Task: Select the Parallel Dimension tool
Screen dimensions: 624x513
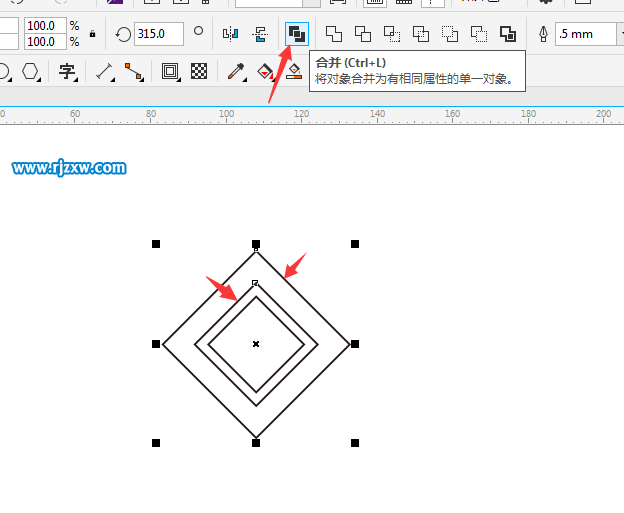Action: (x=104, y=72)
